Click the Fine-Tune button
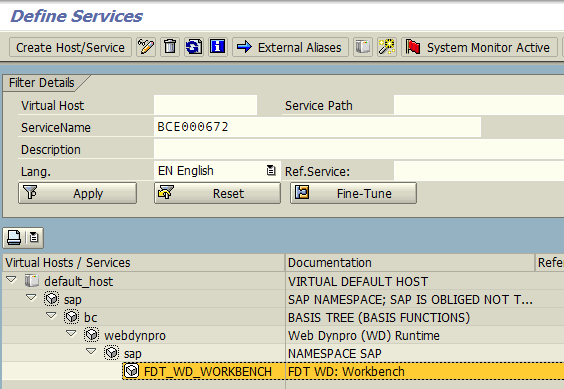 [354, 193]
